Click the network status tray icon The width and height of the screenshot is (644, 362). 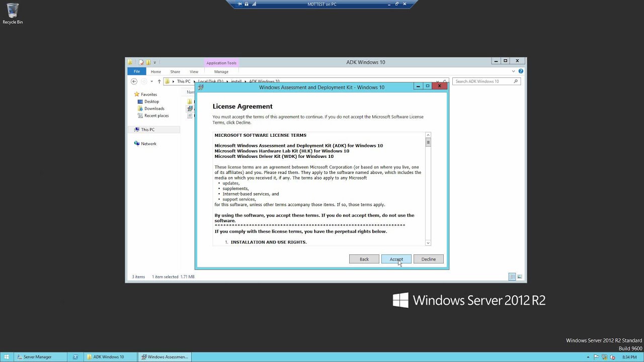point(605,357)
